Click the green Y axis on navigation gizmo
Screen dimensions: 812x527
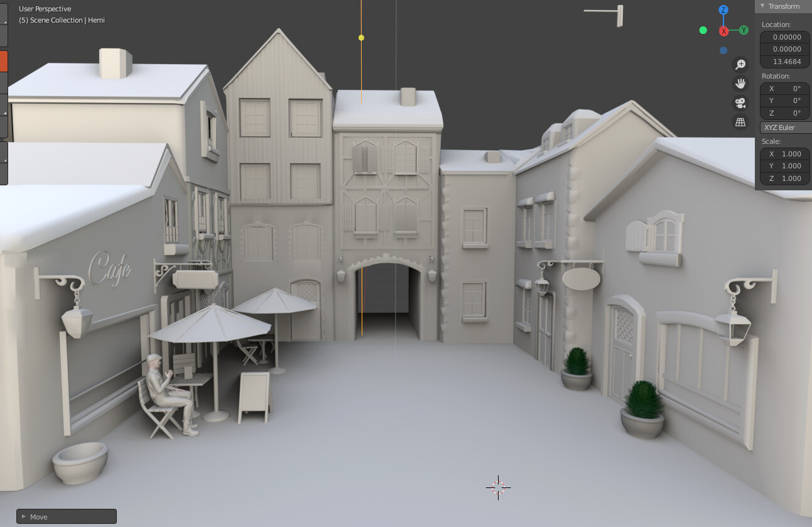744,30
